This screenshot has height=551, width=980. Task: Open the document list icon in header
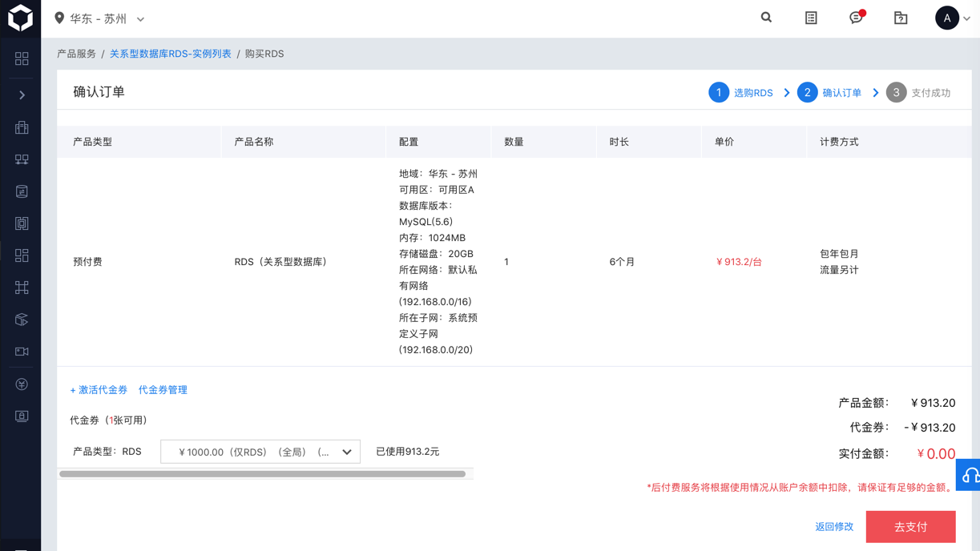point(811,18)
